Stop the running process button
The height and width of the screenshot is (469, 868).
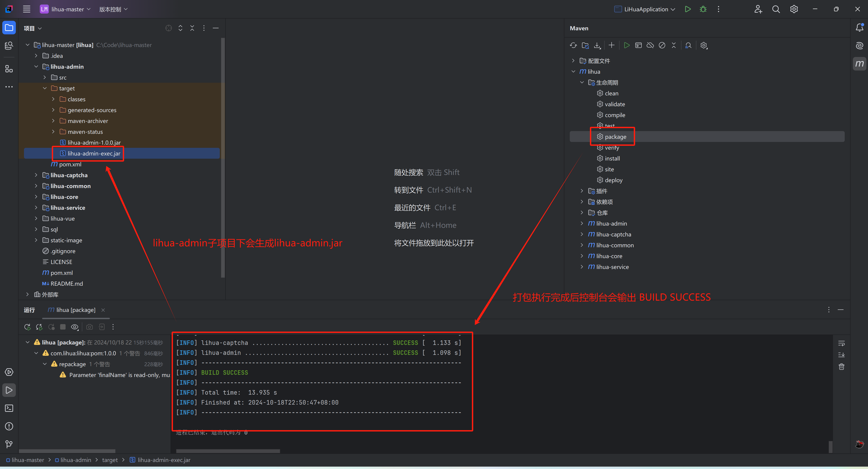(x=63, y=327)
